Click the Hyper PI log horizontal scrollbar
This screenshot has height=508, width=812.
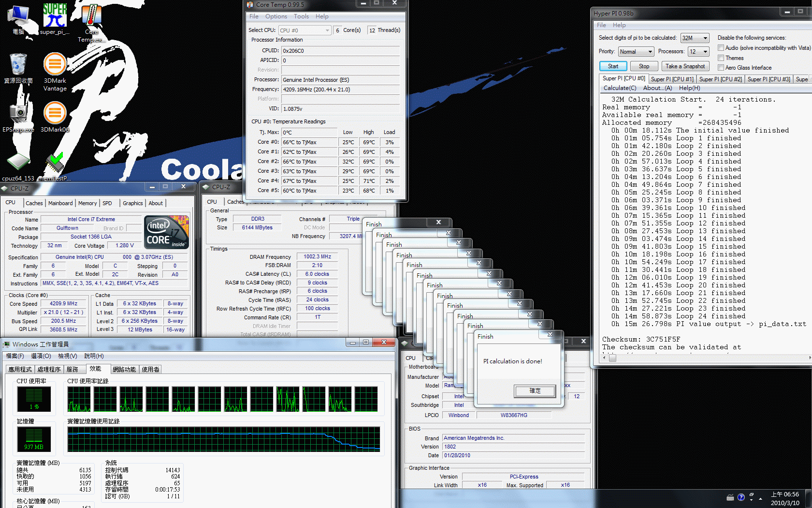tap(706, 358)
